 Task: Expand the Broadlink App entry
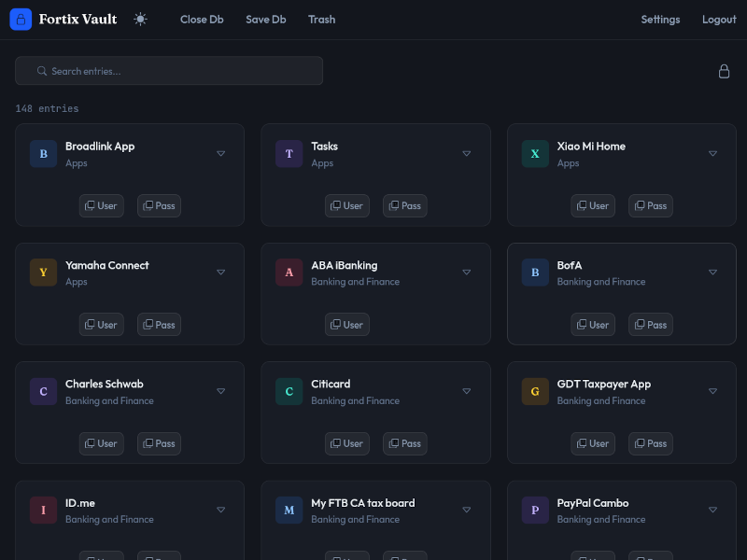click(220, 153)
